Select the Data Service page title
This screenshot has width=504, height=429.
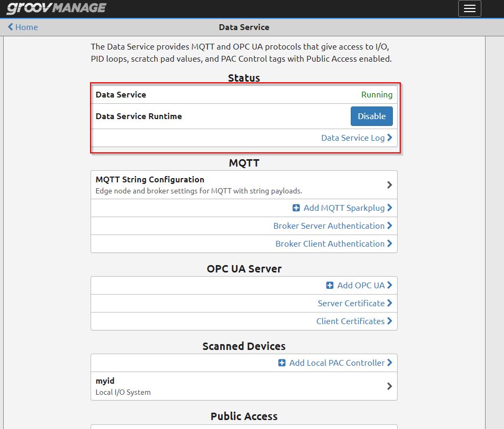[x=244, y=27]
